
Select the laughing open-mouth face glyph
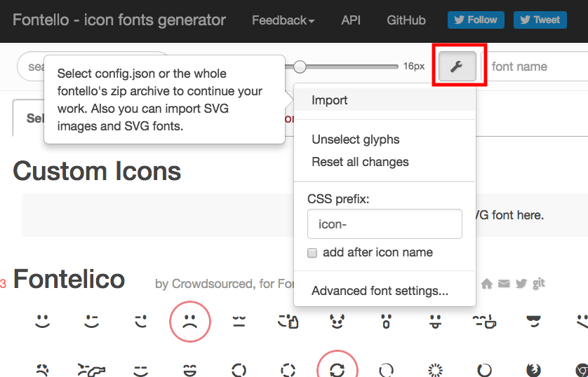click(190, 370)
